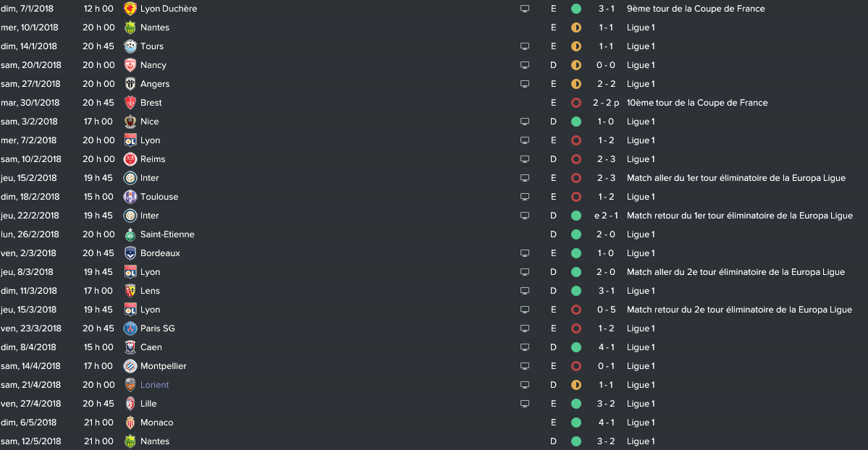Viewport: 868px width, 450px height.
Task: Open the 0 - 5 result against Lyon
Action: tap(606, 310)
